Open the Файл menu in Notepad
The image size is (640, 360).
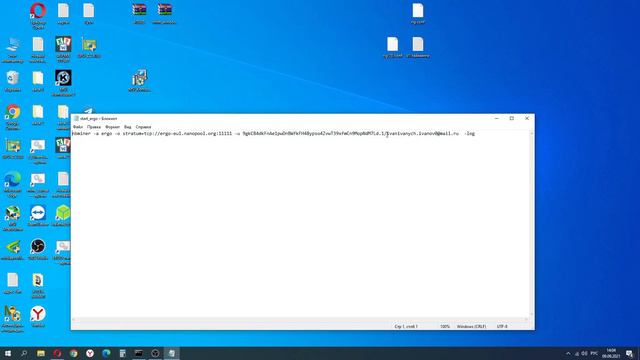tap(78, 127)
